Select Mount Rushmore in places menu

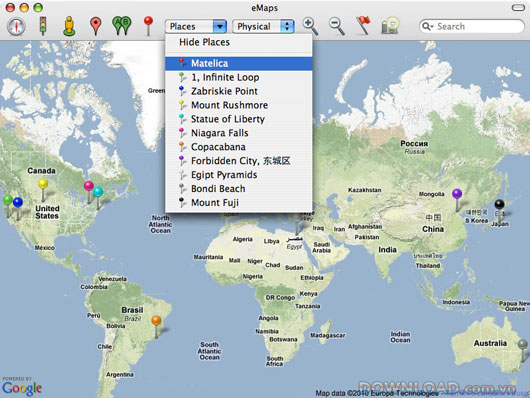click(x=239, y=105)
